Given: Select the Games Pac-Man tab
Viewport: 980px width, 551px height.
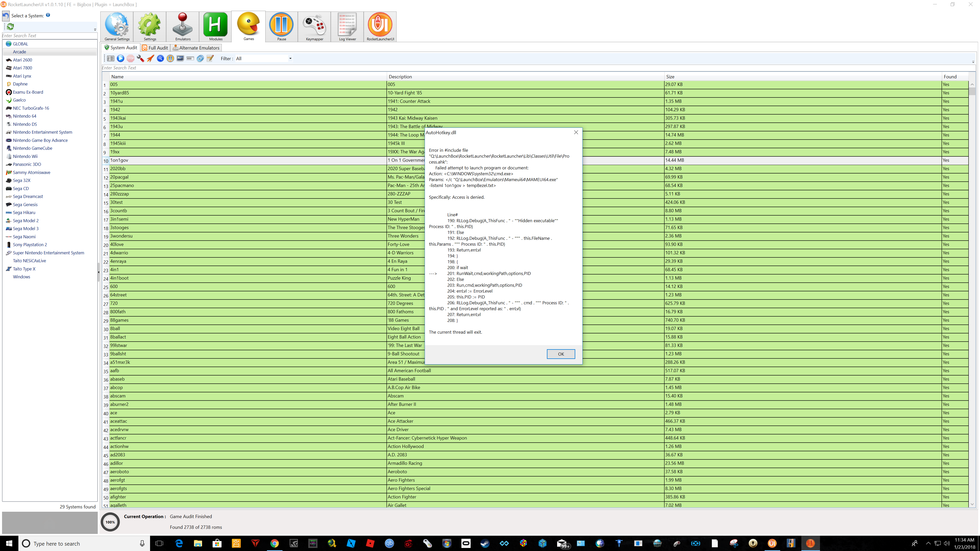Looking at the screenshot, I should 248,26.
